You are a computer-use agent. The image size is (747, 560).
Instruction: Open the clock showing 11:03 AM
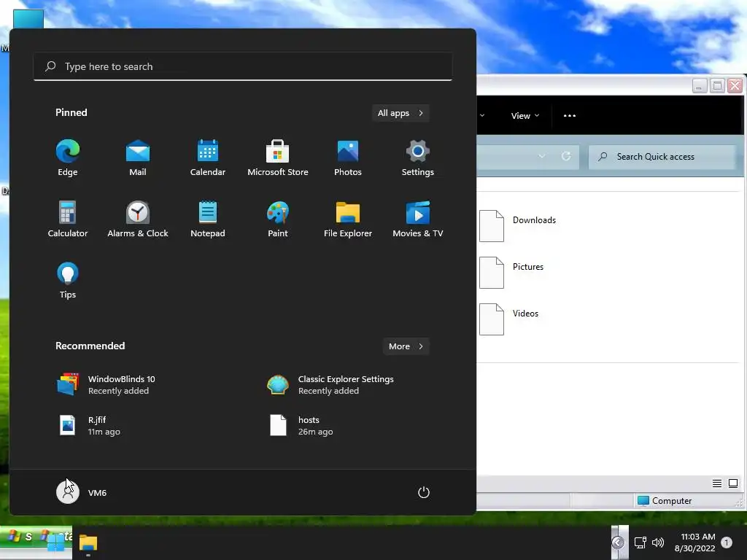pos(694,542)
